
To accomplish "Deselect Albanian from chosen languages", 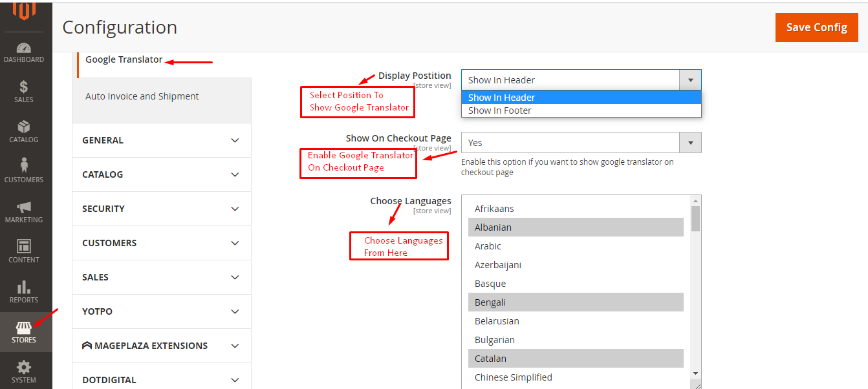I will pyautogui.click(x=576, y=227).
